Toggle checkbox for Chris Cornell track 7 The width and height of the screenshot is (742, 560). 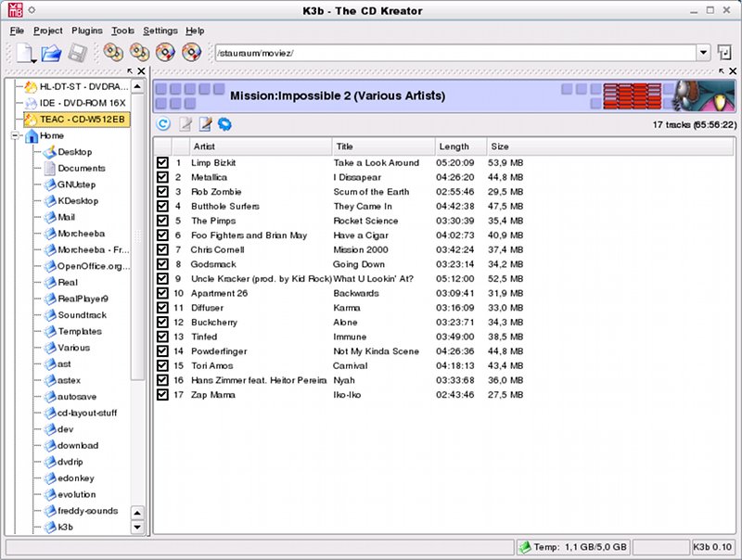click(x=162, y=249)
